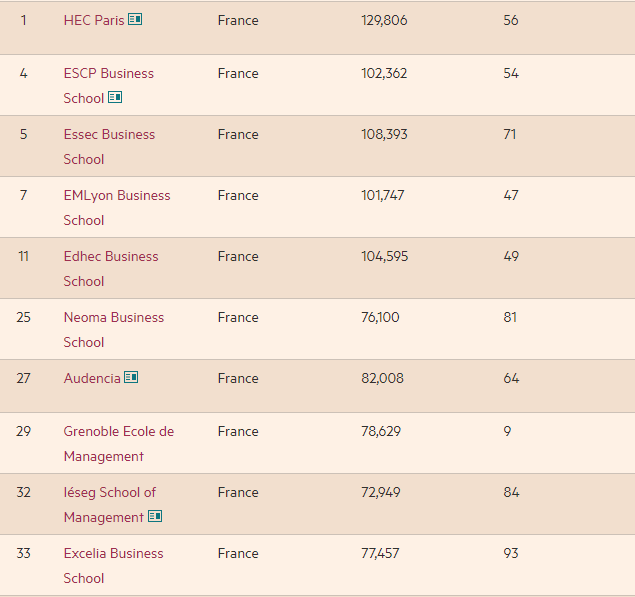This screenshot has width=635, height=597.
Task: Open Essec Business School link
Action: [109, 147]
